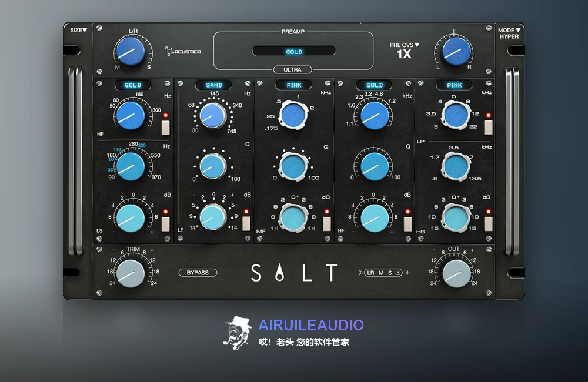
Task: Open the SIZE dropdown menu
Action: click(78, 30)
